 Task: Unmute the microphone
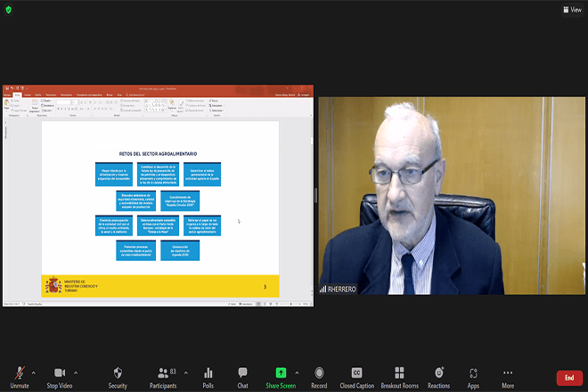[x=20, y=378]
